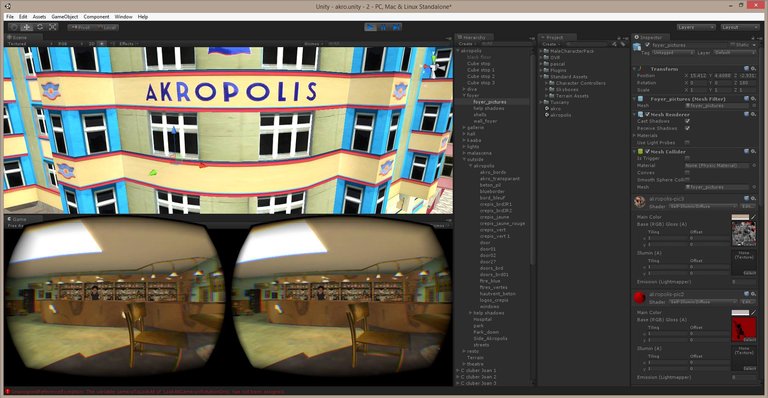
Task: Toggle the Mesh Collider enabled checkbox
Action: (647, 152)
